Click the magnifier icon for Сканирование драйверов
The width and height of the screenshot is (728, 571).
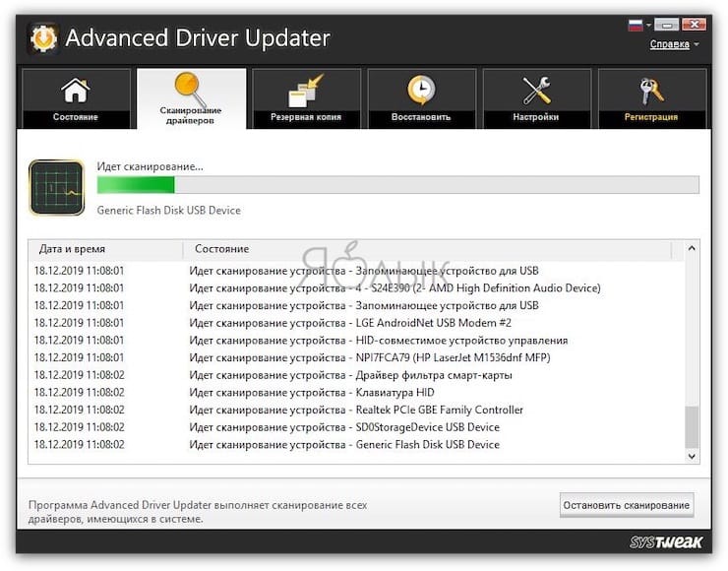pos(190,89)
